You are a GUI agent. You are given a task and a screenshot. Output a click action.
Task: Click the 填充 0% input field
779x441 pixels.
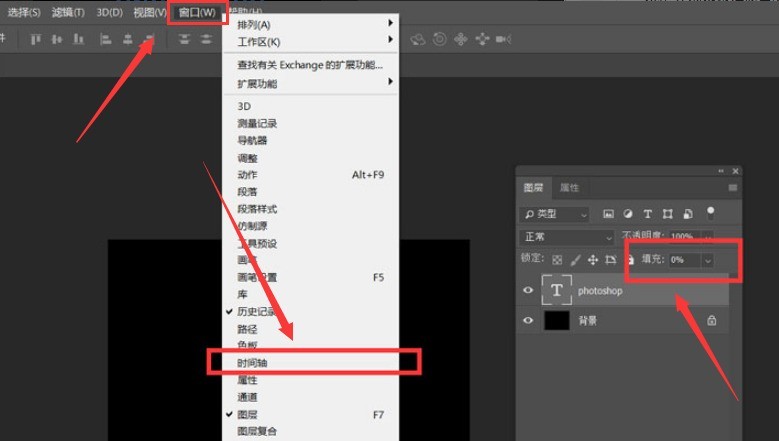(x=685, y=260)
